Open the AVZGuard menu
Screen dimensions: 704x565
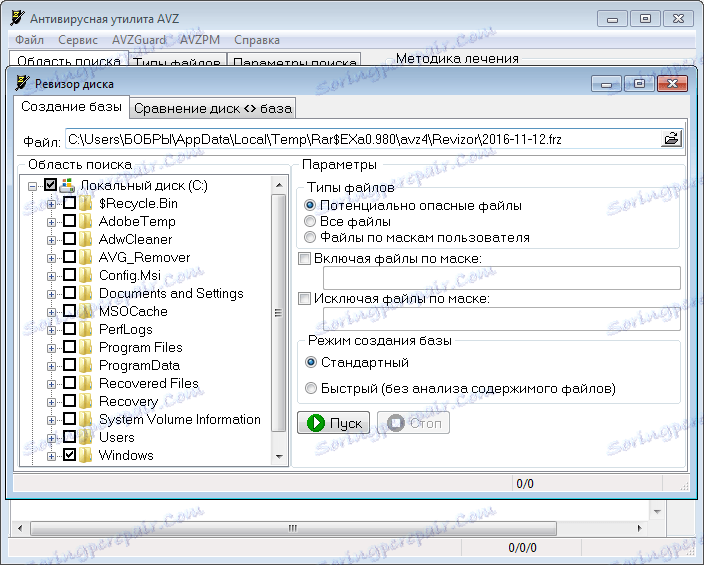(139, 40)
